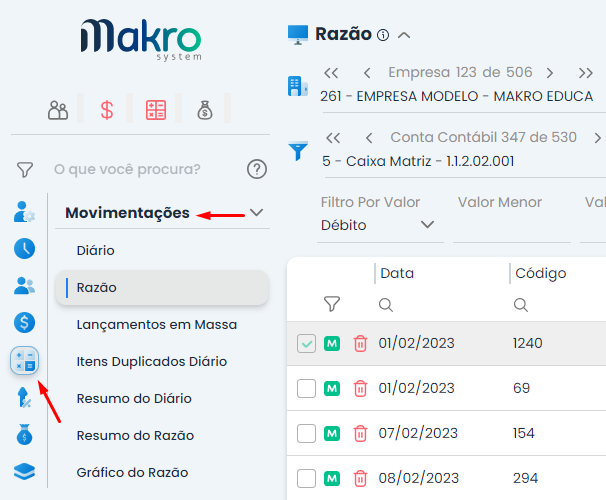Open the users group sidebar icon

(24, 286)
